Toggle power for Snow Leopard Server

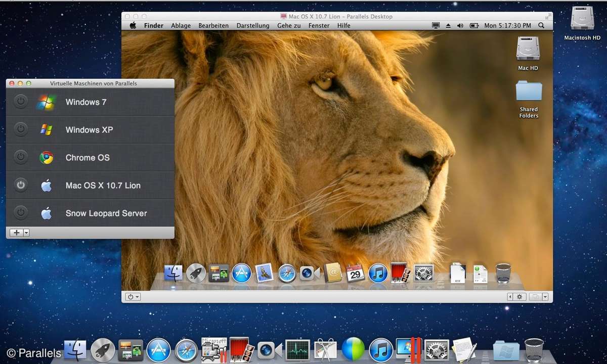tap(20, 213)
